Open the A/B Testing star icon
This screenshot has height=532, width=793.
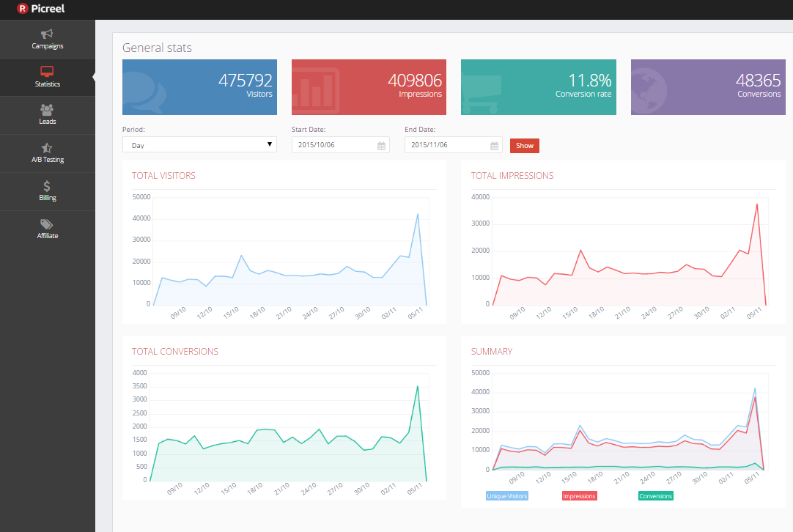46,148
